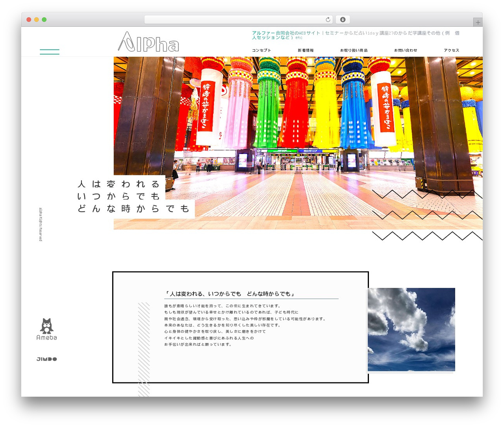Click the slogan line いつからでも
The height and width of the screenshot is (427, 504).
[x=119, y=196]
